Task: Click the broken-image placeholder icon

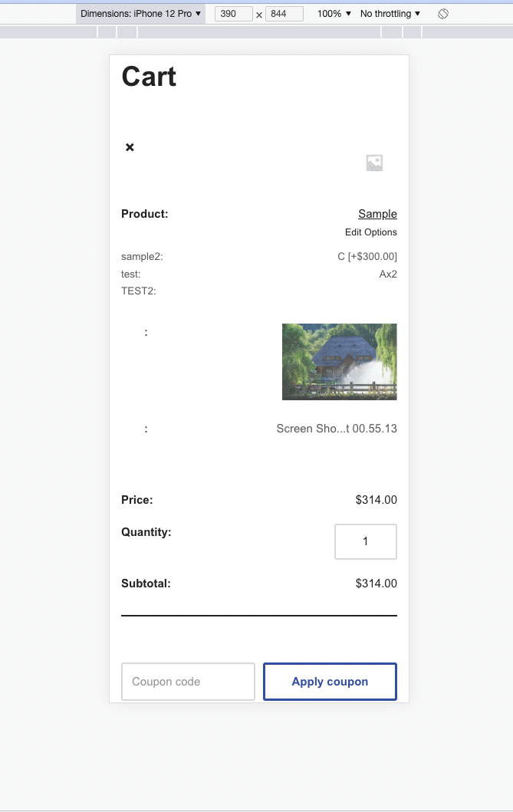Action: tap(373, 163)
